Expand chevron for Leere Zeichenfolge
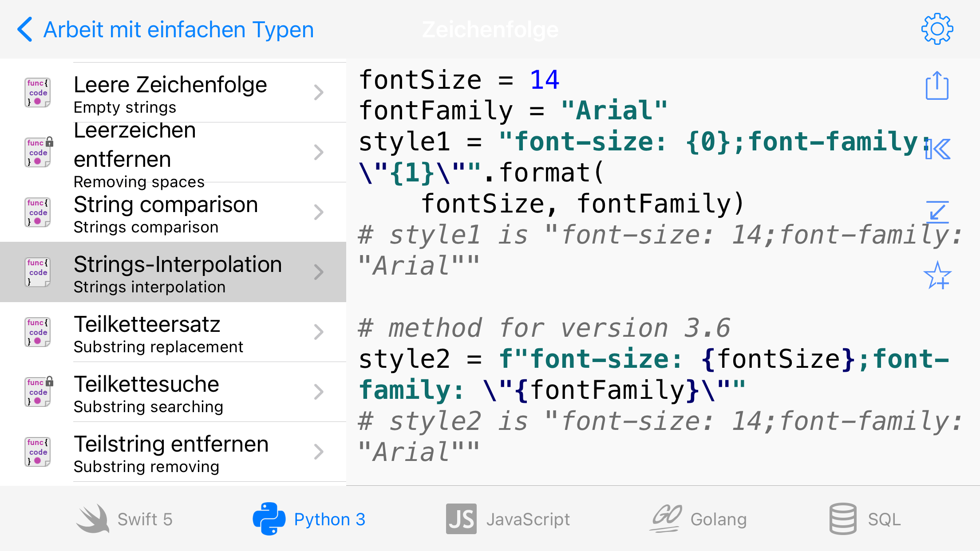The image size is (980, 551). (x=318, y=92)
